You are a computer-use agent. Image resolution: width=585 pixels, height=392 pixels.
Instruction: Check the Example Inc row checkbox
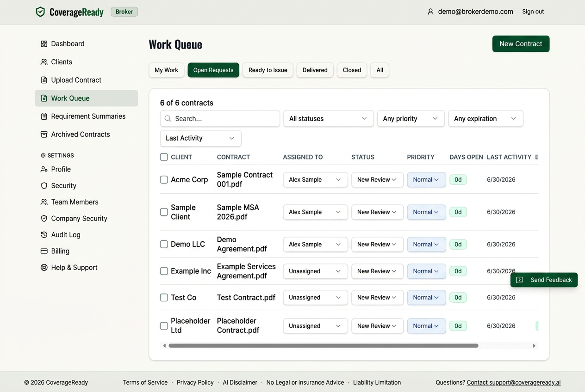click(164, 271)
